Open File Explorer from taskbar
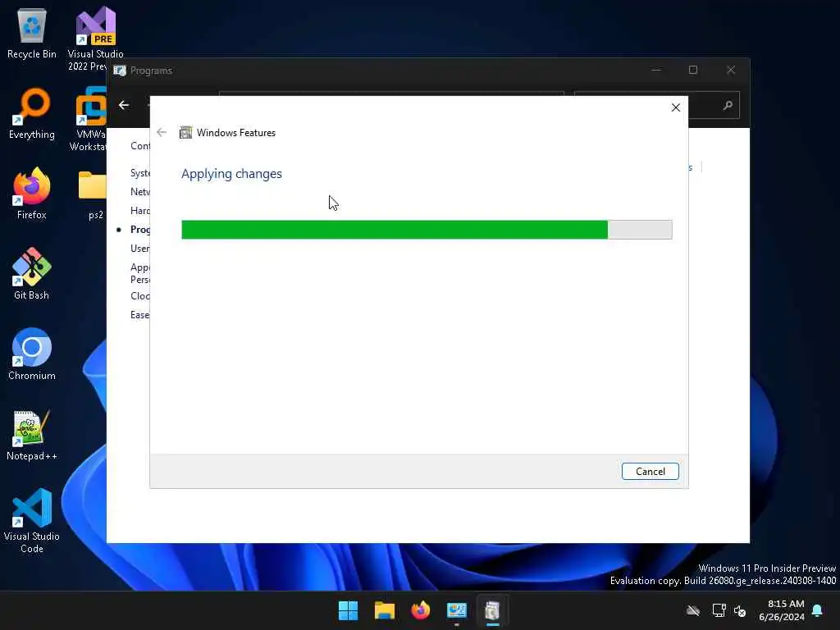 coord(385,610)
